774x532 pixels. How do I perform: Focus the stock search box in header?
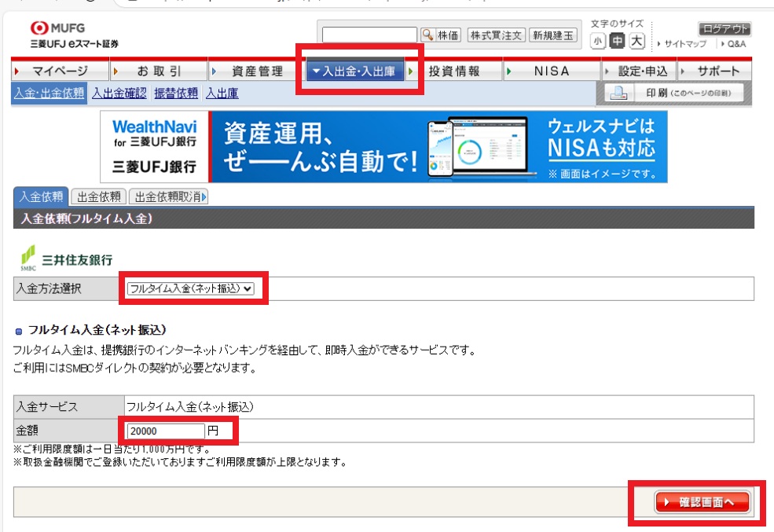pos(369,35)
